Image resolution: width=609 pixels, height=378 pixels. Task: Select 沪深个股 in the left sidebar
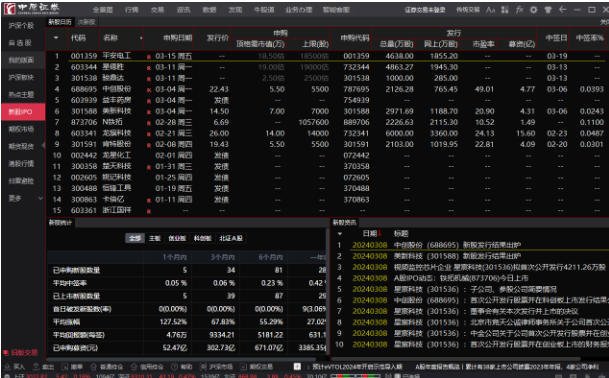[21, 26]
